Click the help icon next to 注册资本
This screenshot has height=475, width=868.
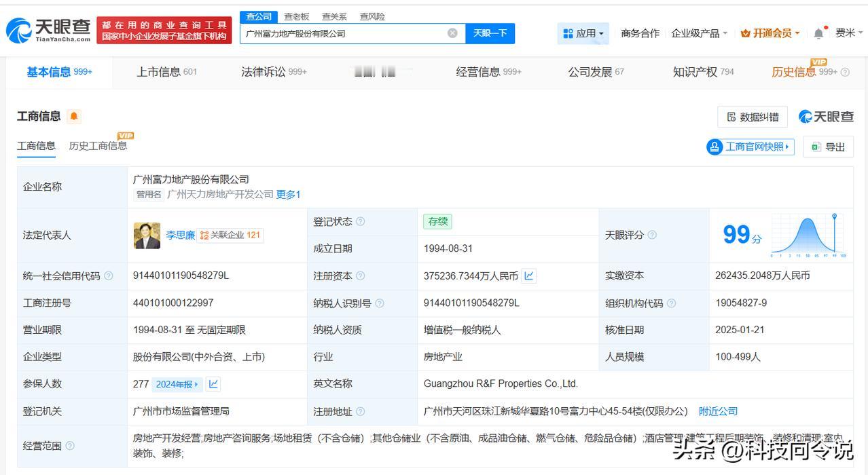click(361, 276)
